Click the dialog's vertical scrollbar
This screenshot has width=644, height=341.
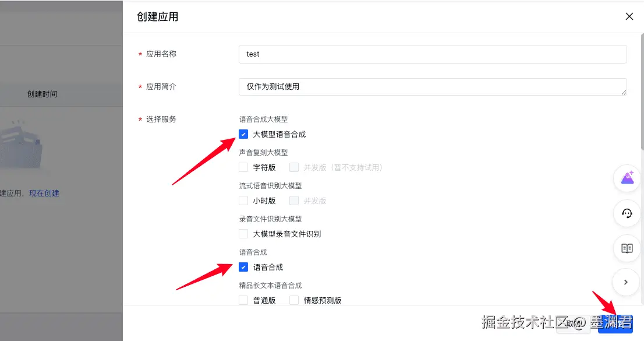point(642,92)
